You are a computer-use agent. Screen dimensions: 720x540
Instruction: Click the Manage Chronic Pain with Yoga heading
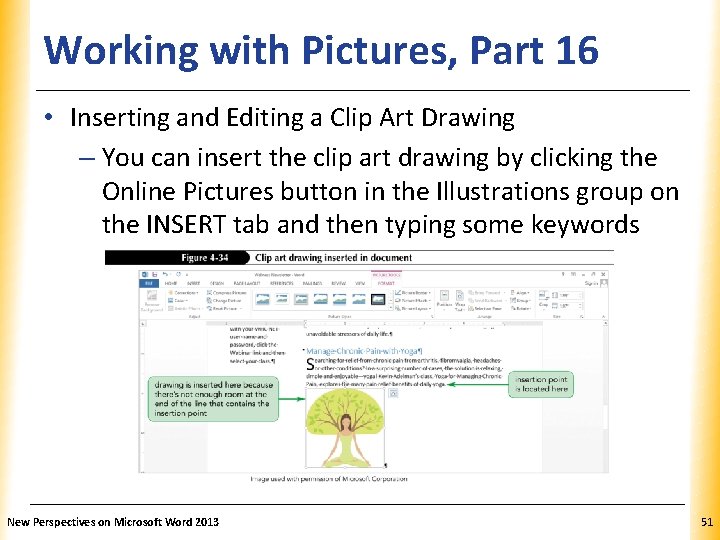364,351
